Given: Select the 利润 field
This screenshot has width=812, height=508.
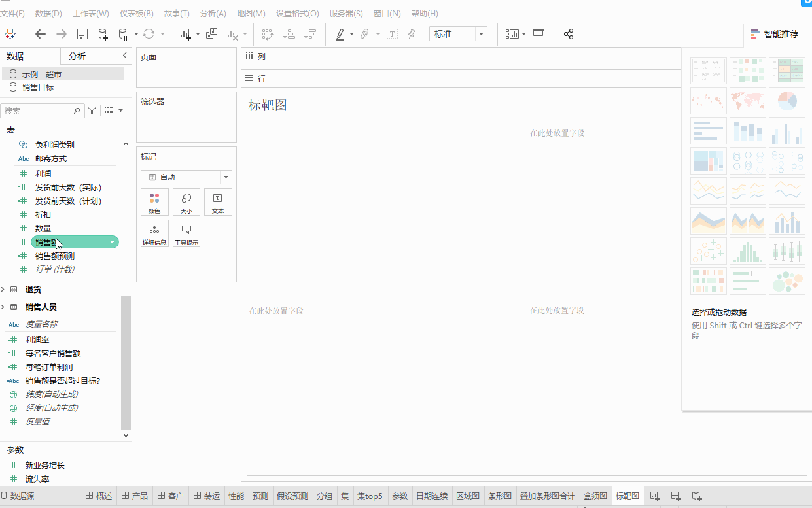Looking at the screenshot, I should pos(43,174).
